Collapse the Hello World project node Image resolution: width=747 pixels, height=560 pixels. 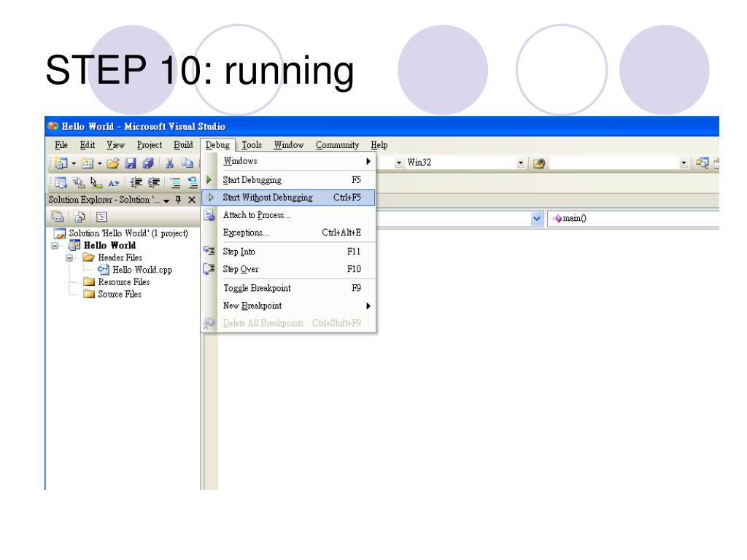(x=55, y=246)
